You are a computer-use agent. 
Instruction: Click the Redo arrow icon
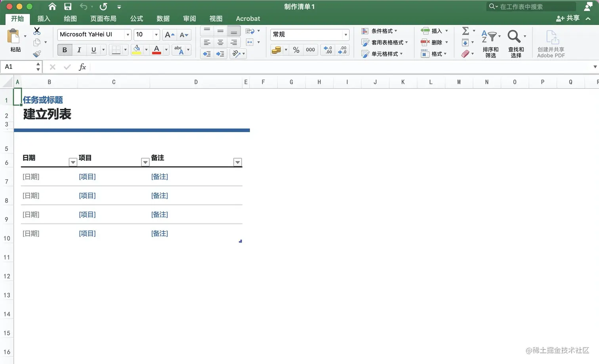point(103,6)
